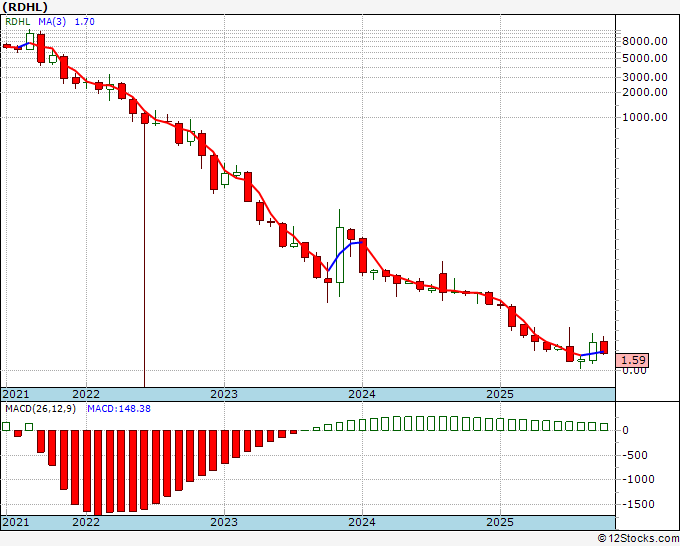Image resolution: width=680 pixels, height=546 pixels.
Task: Click the 2024 label on price chart axis
Action: pyautogui.click(x=362, y=394)
